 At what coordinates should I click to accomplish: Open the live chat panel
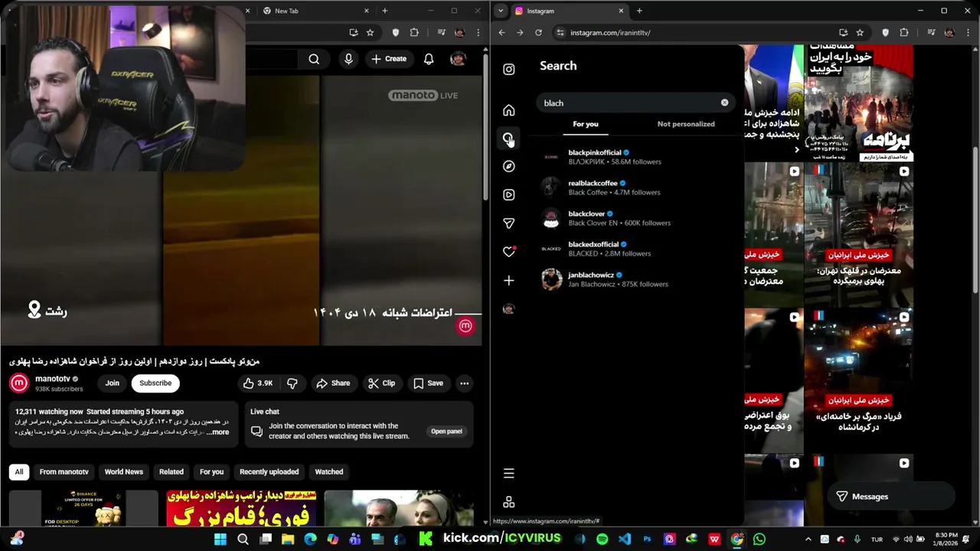coord(446,432)
